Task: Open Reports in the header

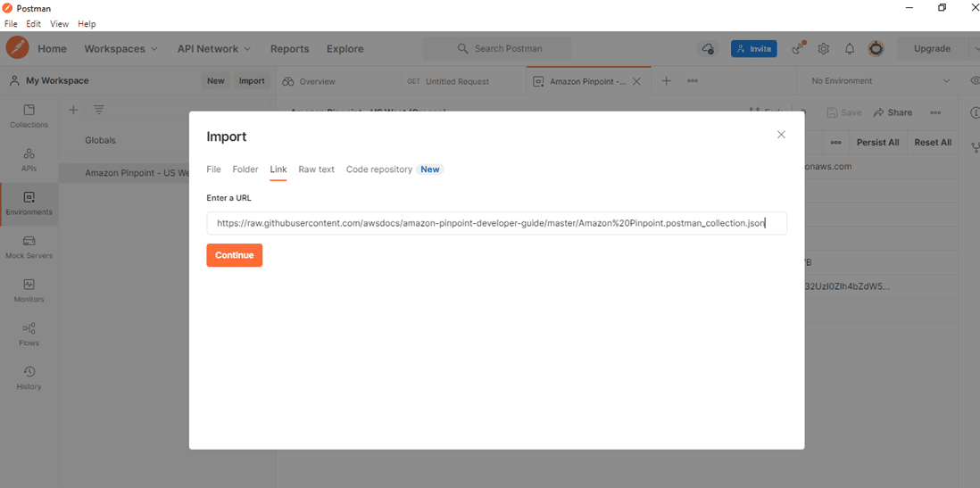Action: 289,49
